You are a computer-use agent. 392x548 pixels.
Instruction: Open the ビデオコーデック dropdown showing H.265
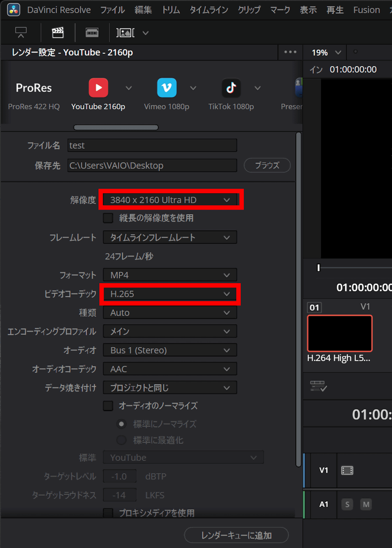coord(170,294)
